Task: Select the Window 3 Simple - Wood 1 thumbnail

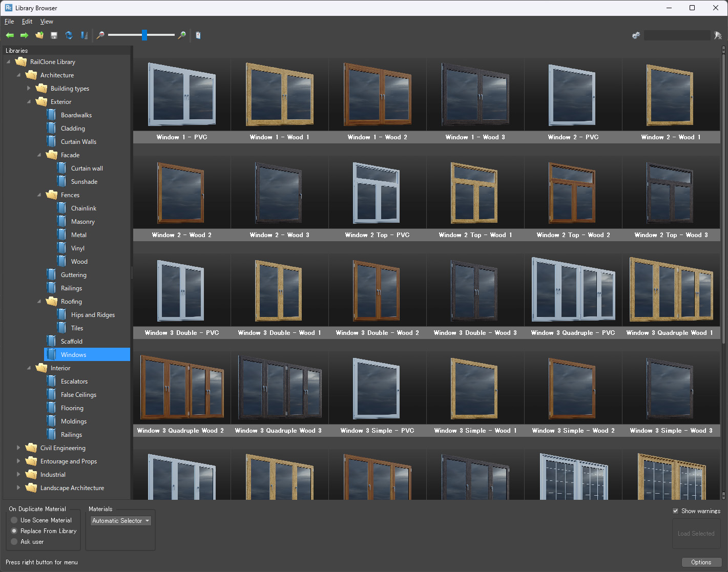Action: tap(475, 394)
